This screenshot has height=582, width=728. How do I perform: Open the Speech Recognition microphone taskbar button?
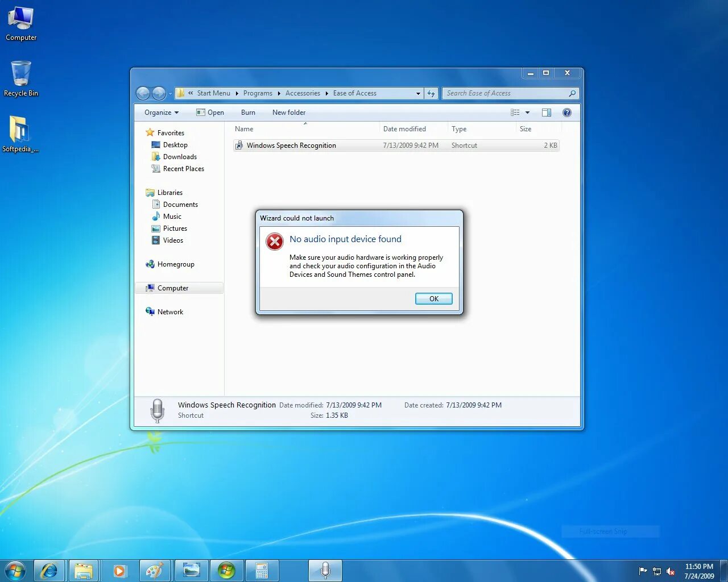(x=325, y=571)
